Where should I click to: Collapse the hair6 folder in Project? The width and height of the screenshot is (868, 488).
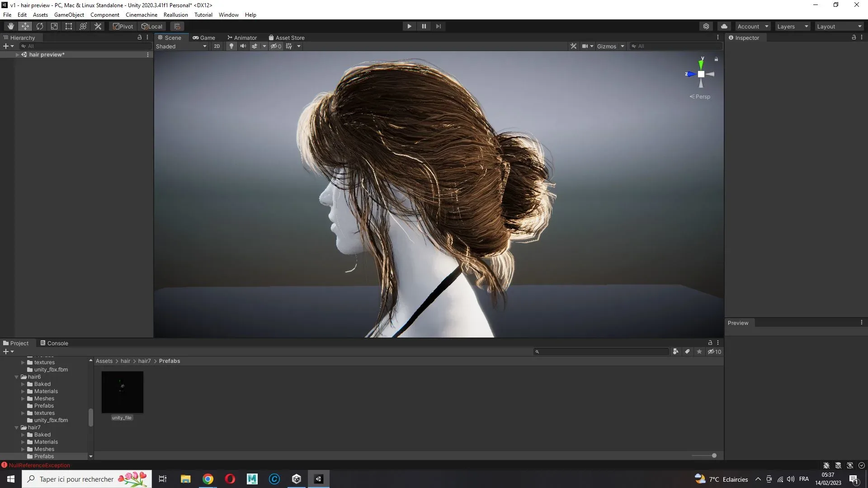coord(17,377)
